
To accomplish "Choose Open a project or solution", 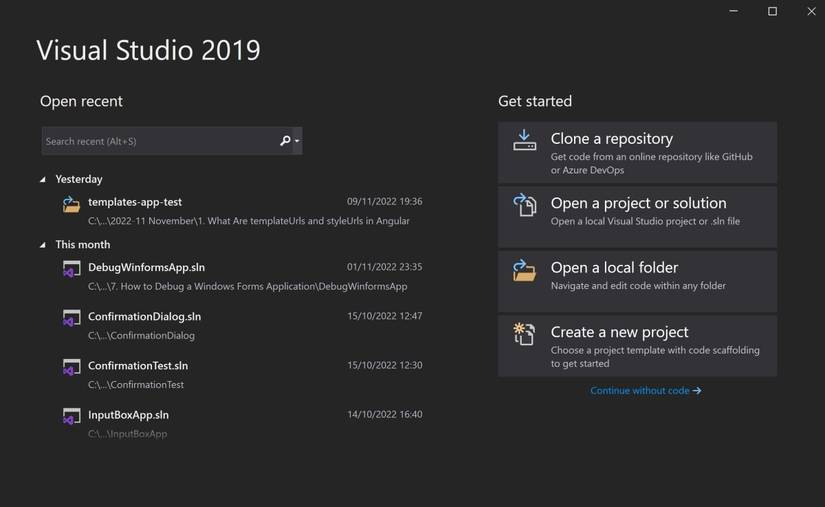I will [x=637, y=217].
